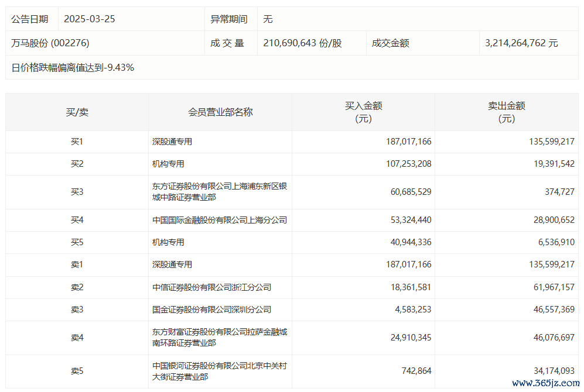Click sell amount 28,900,652
584x392 pixels.
(554, 220)
